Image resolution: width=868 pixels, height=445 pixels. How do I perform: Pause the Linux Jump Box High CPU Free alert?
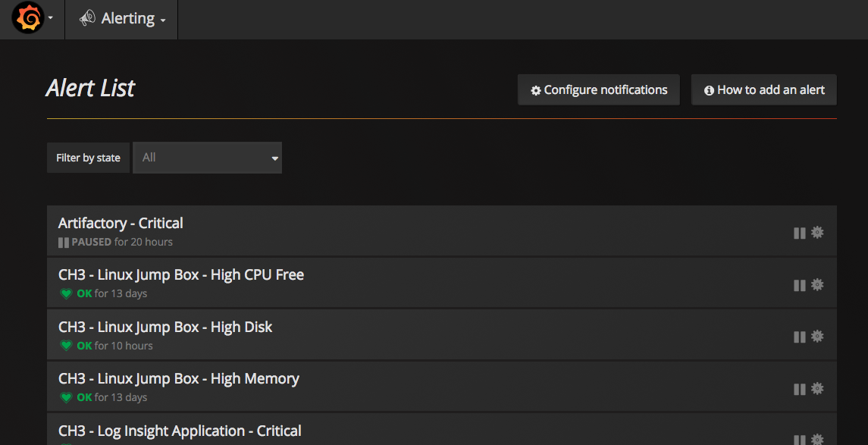[799, 285]
